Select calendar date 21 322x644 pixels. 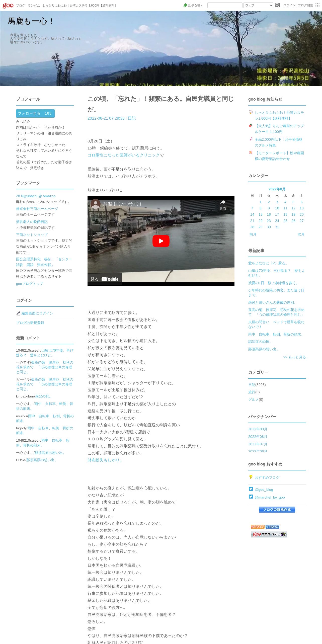(x=252, y=221)
